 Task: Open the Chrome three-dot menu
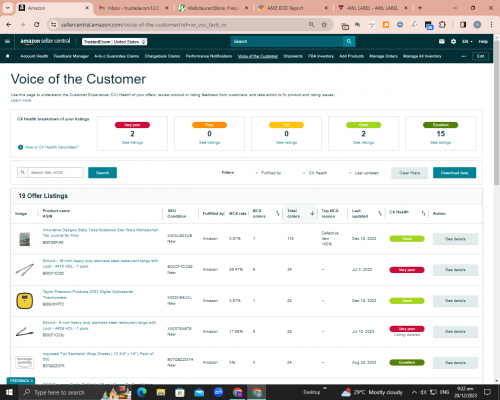pyautogui.click(x=491, y=25)
